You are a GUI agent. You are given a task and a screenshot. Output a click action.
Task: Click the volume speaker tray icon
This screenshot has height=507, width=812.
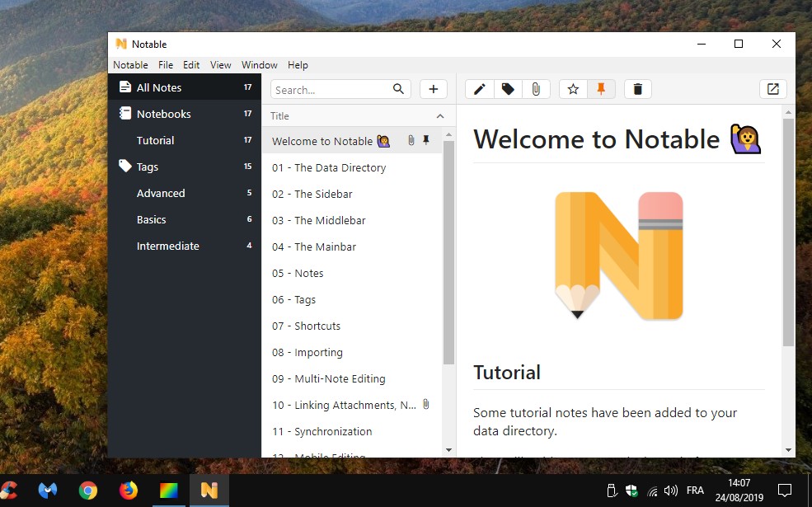coord(671,490)
